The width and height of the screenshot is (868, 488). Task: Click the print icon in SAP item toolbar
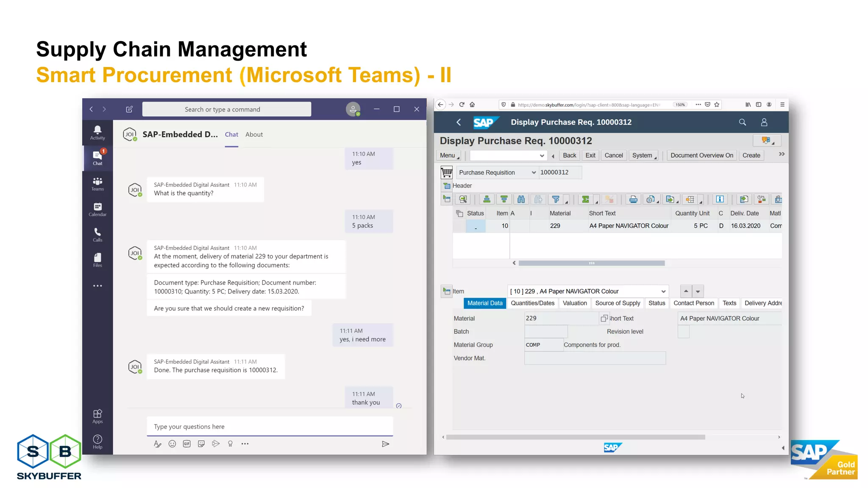click(x=633, y=199)
